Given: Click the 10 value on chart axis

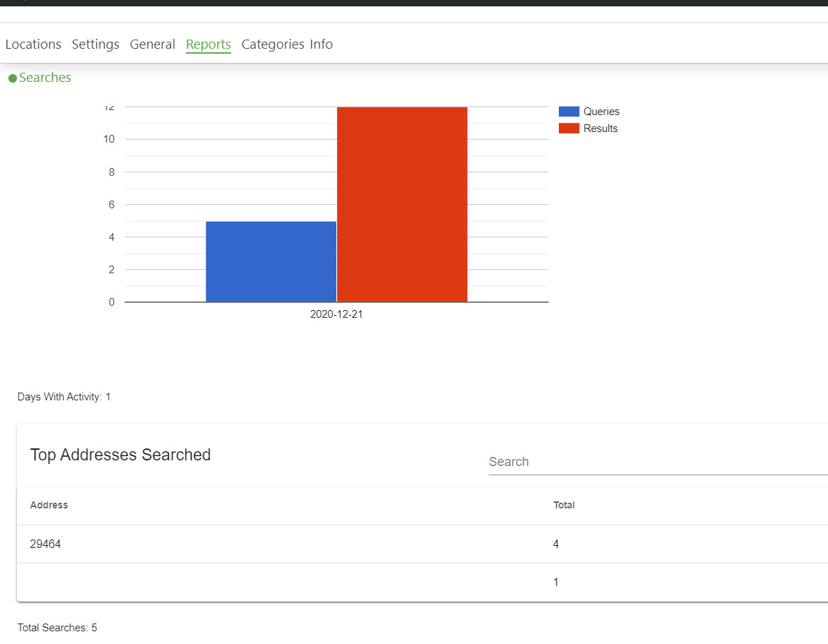Looking at the screenshot, I should click(109, 139).
